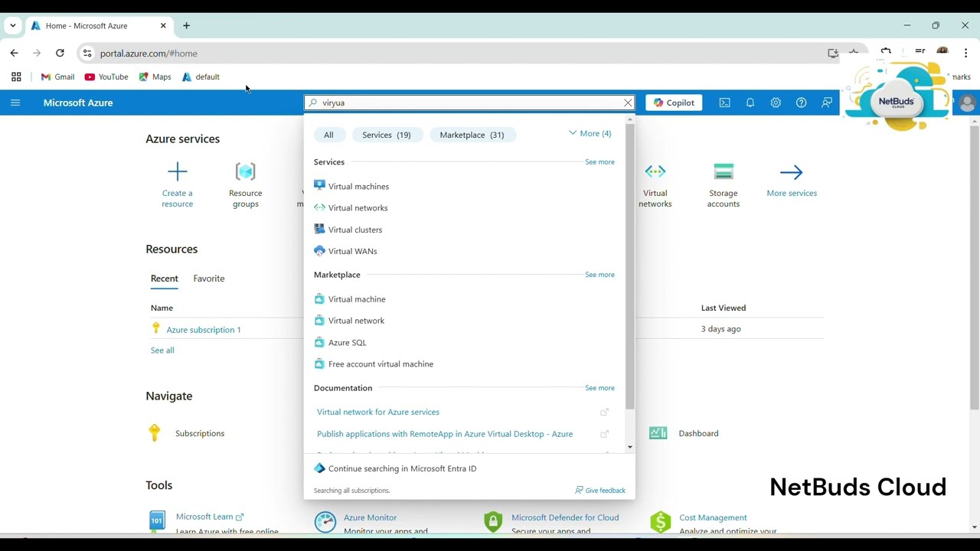Open Azure subscription 1 resource
Image resolution: width=980 pixels, height=551 pixels.
[x=204, y=330]
